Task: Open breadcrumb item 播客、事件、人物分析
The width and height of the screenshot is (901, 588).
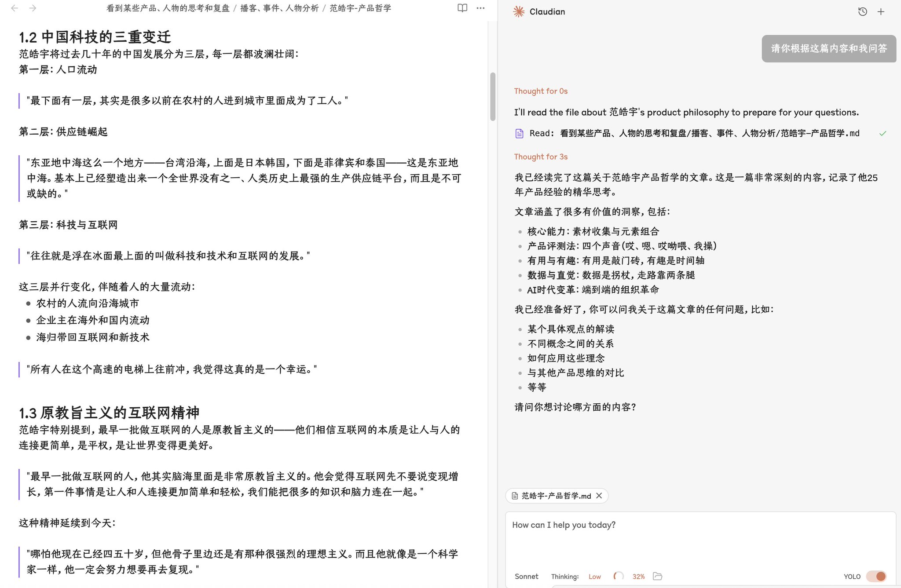Action: pyautogui.click(x=278, y=7)
